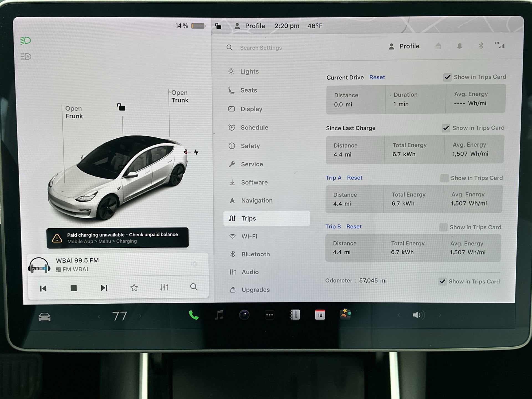The image size is (532, 399).
Task: Raise volume with right arrow
Action: point(440,315)
